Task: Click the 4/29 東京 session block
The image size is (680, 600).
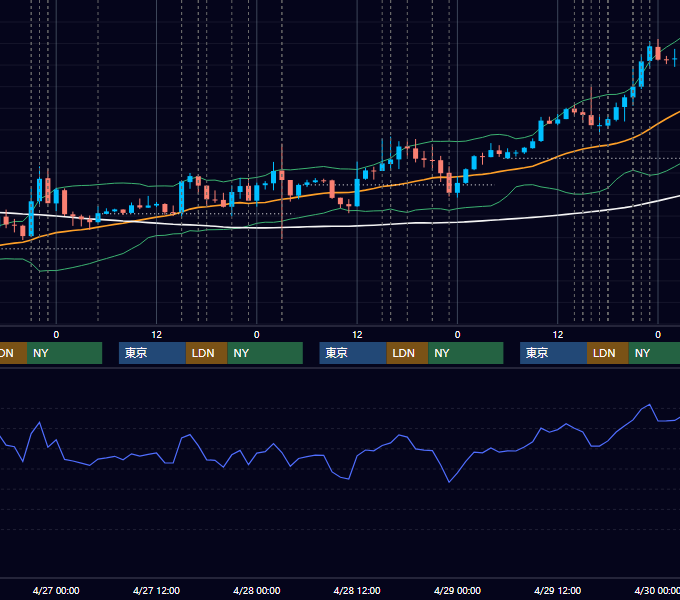Action: coord(553,353)
